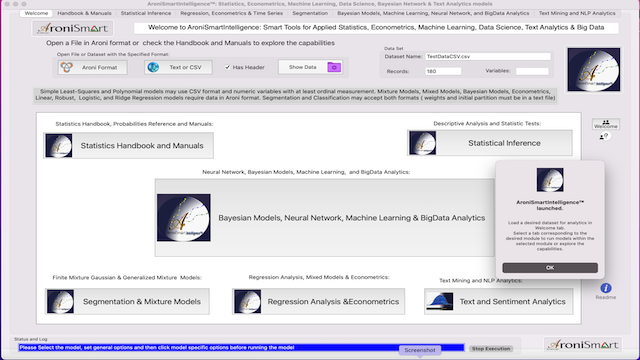Click the 'Statistics Handbook, Probabilities Reference' label
640x360 pixels.
tap(134, 124)
